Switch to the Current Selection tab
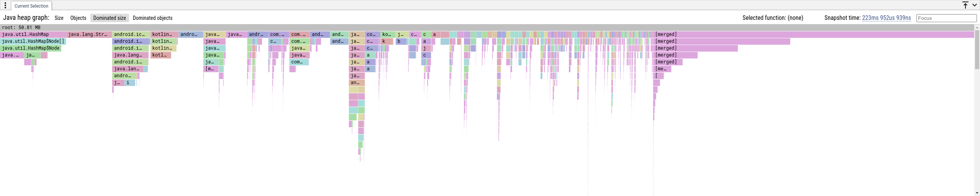The width and height of the screenshot is (980, 196). tap(31, 6)
